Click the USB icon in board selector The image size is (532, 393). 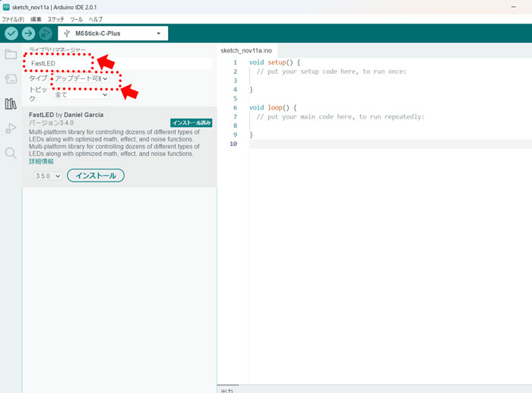(x=67, y=33)
